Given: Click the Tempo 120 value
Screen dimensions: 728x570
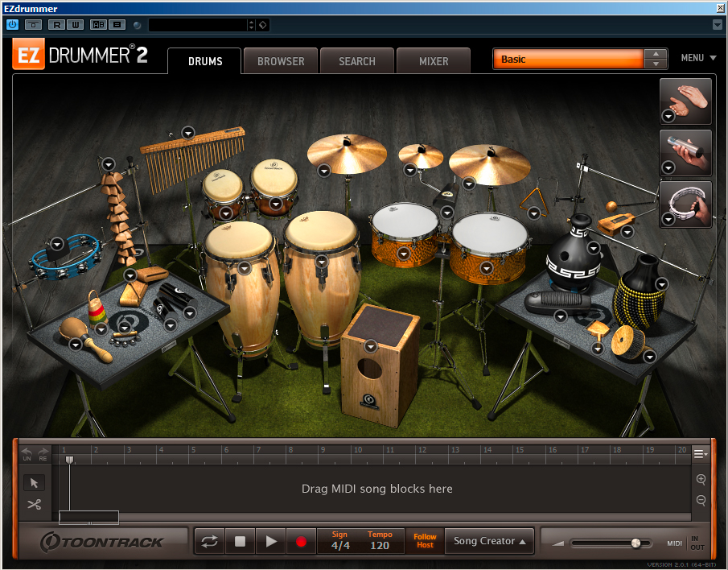Looking at the screenshot, I should click(x=380, y=546).
